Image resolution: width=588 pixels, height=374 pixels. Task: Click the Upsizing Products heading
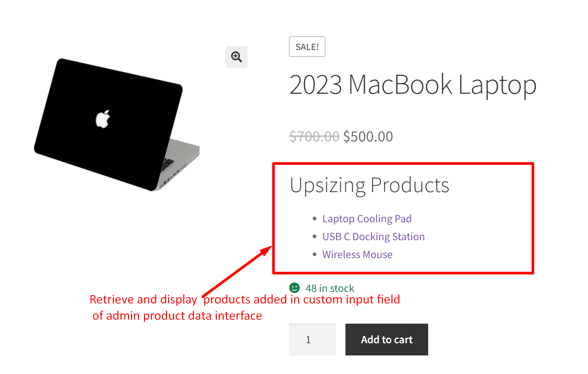click(x=370, y=185)
